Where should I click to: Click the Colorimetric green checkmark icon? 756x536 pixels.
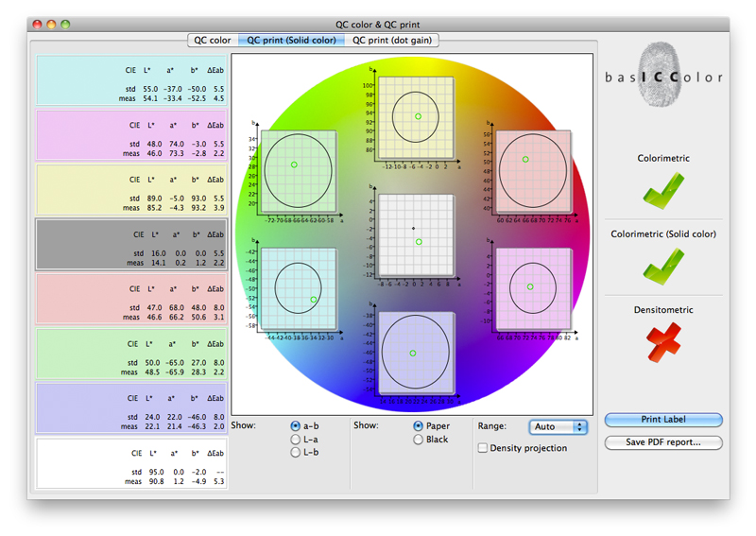point(663,191)
